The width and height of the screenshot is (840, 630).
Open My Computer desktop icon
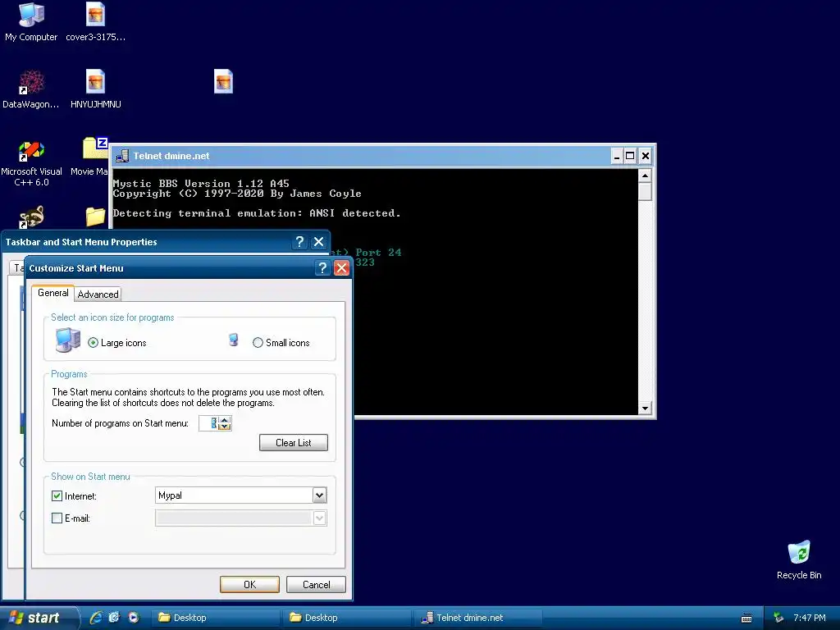(31, 22)
